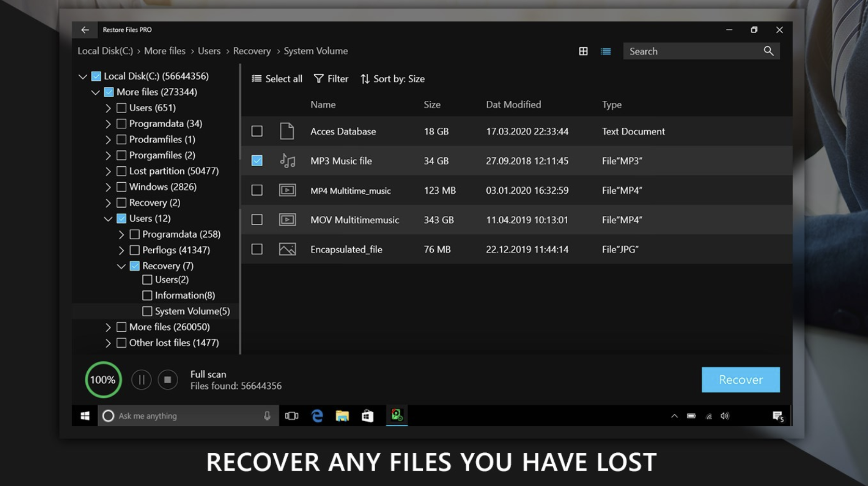Click the Cortana microphone icon
868x486 pixels.
[x=267, y=416]
